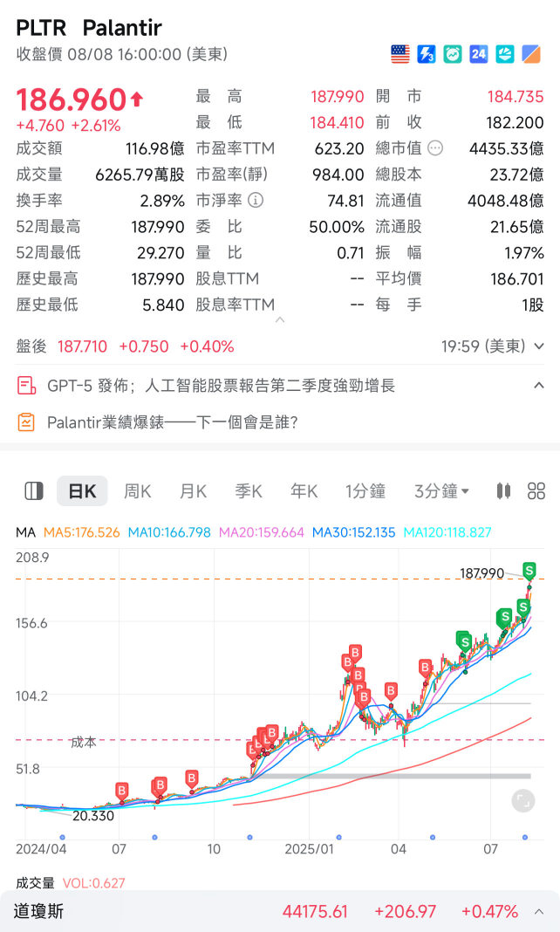Tap the 52周最低 value 29.270
This screenshot has height=932, width=560.
pos(160,252)
